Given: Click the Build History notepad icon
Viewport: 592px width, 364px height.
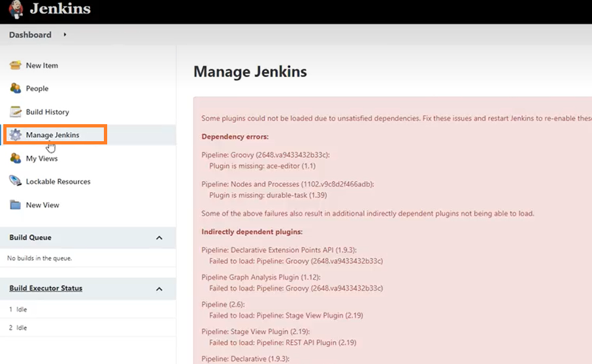Looking at the screenshot, I should [16, 112].
